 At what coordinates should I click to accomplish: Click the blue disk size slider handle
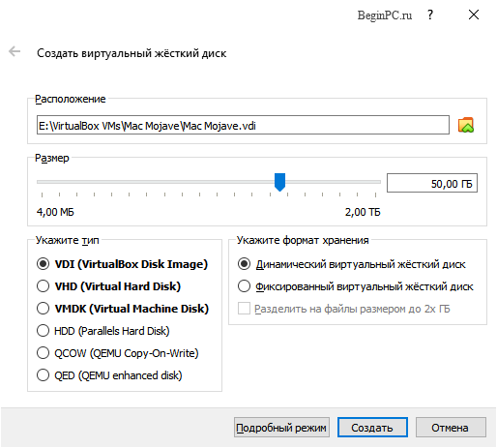pos(279,182)
